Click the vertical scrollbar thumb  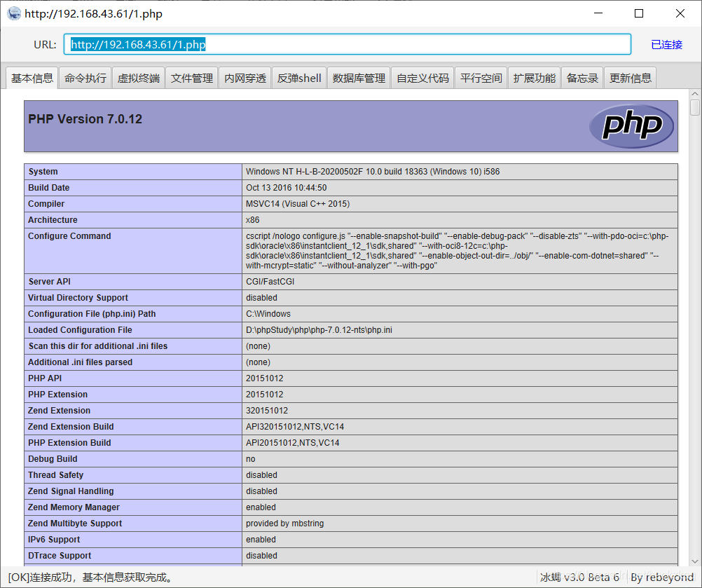click(x=695, y=107)
